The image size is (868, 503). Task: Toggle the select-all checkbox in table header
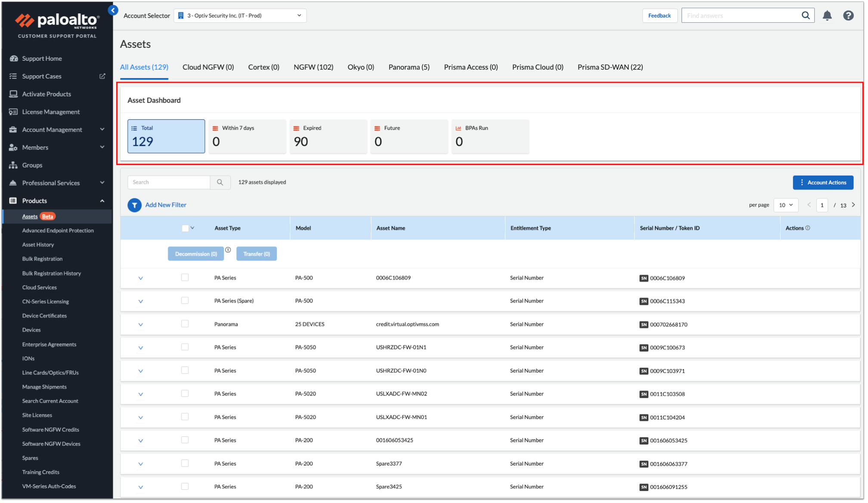click(185, 228)
